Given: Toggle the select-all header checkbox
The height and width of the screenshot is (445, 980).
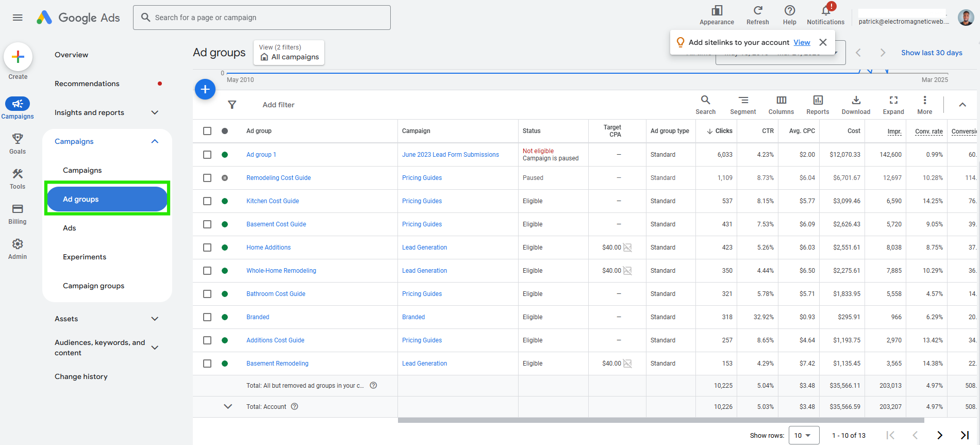Looking at the screenshot, I should tap(207, 131).
